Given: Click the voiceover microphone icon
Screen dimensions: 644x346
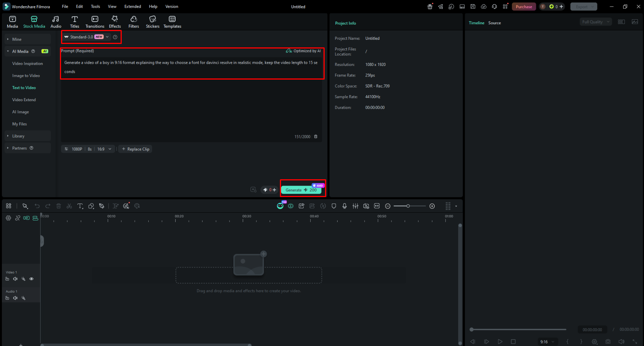Looking at the screenshot, I should coord(344,206).
